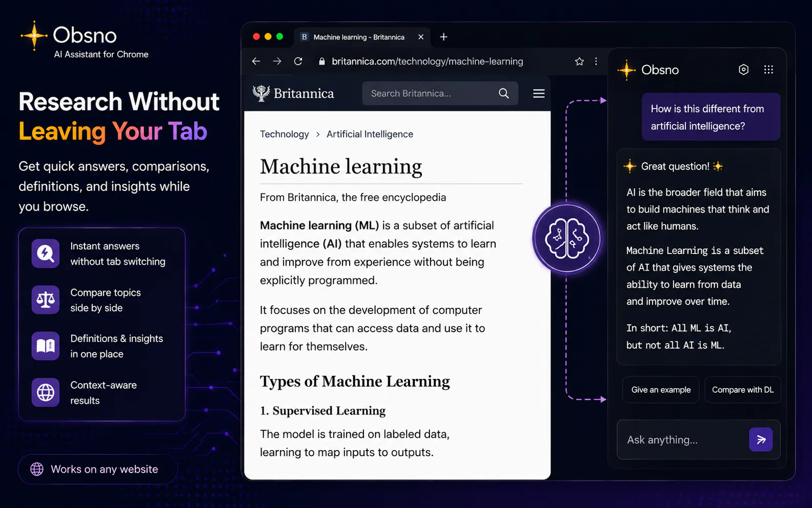Click the Britannica search magnifier icon
The width and height of the screenshot is (812, 508).
click(x=504, y=93)
